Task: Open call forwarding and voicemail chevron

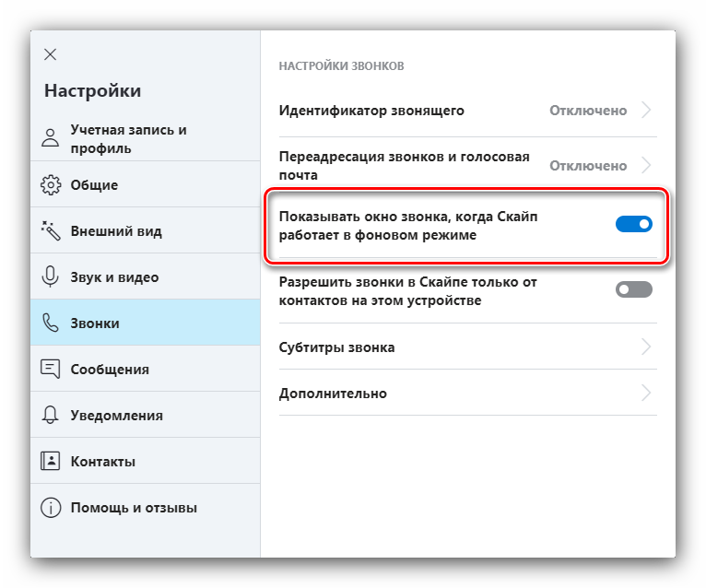Action: tap(646, 166)
